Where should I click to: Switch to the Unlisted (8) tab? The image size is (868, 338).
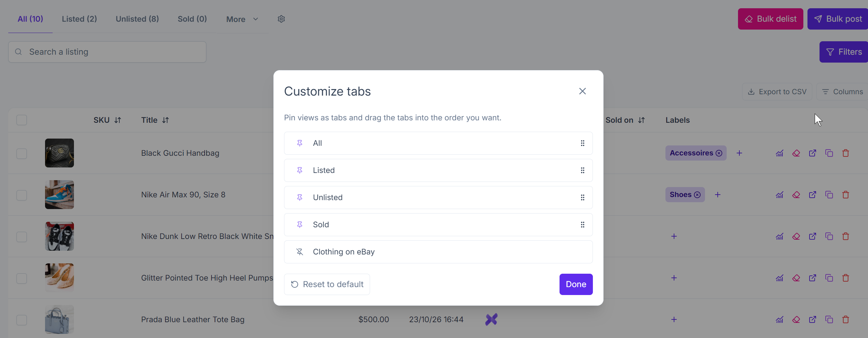point(137,19)
